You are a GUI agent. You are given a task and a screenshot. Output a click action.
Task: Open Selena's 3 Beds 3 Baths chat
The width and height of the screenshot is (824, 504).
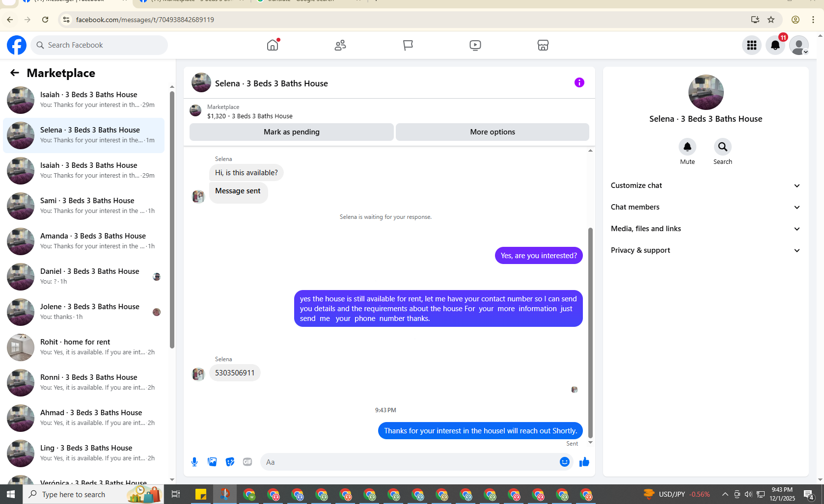84,135
